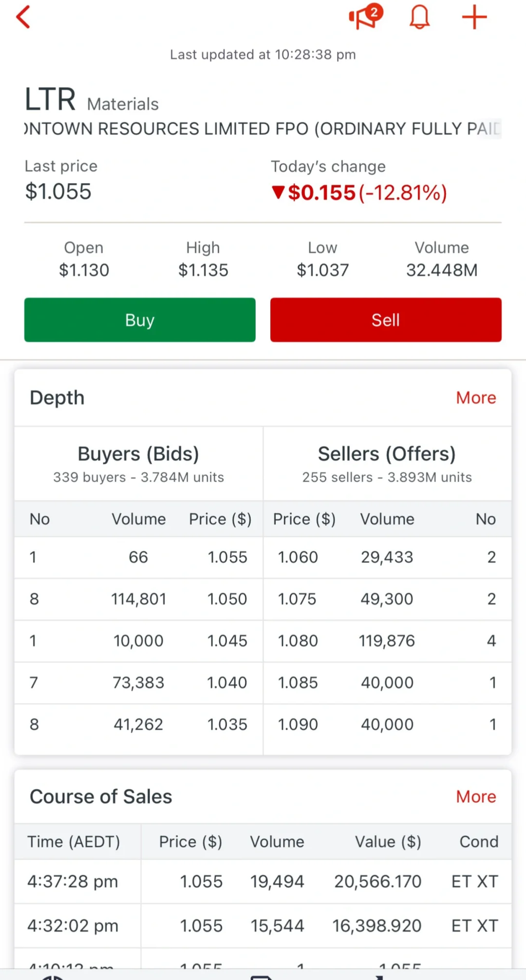526x980 pixels.
Task: Select the Sellers (Offers) heading
Action: pyautogui.click(x=387, y=454)
